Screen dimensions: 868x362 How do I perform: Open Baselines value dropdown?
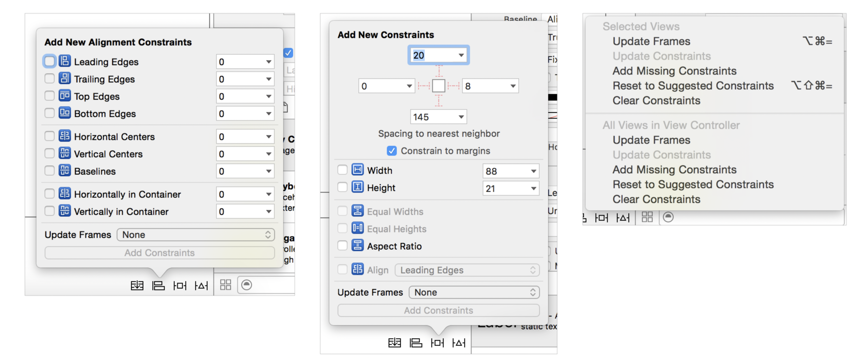(269, 171)
